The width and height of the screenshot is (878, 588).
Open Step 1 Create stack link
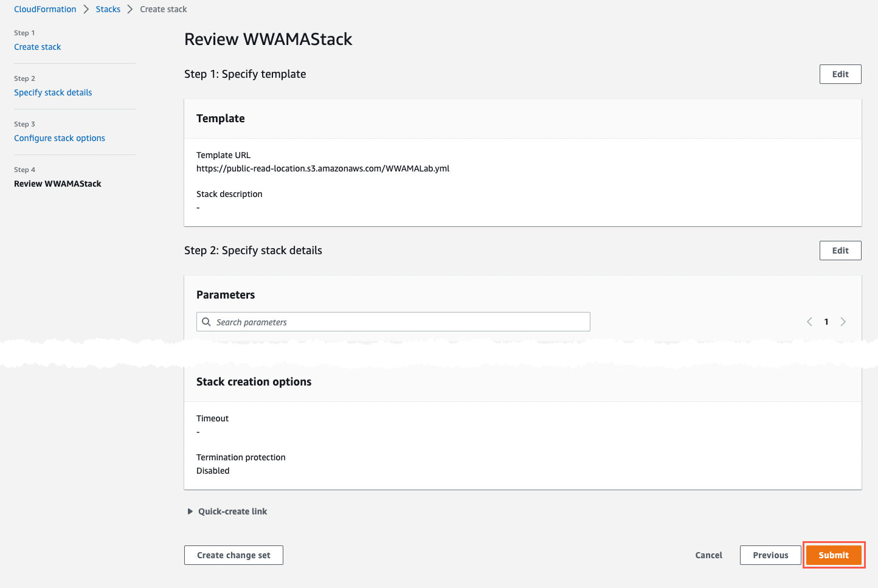tap(37, 47)
